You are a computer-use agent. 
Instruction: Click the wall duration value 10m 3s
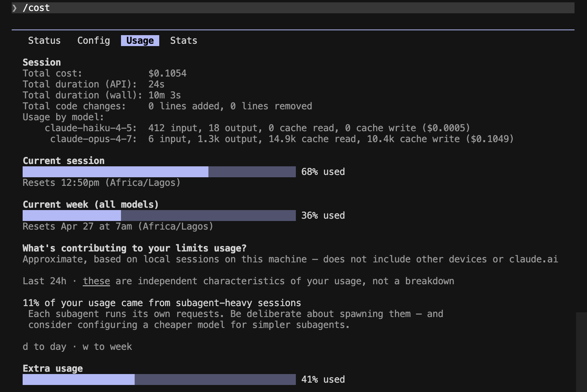[165, 95]
